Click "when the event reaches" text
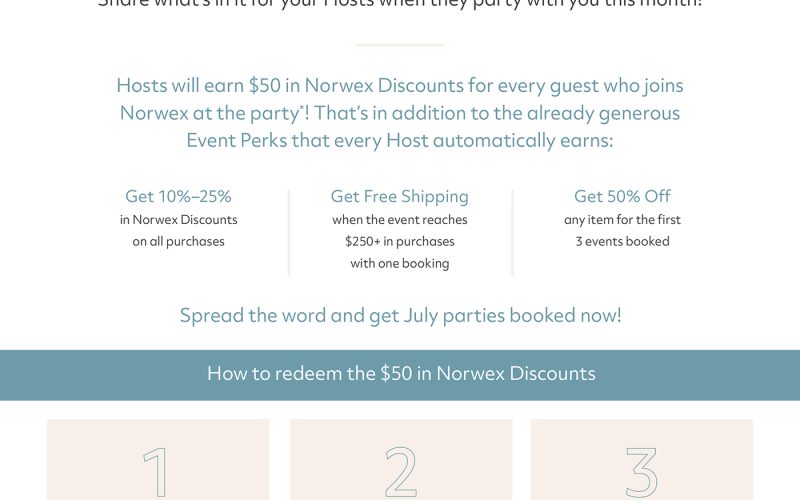The height and width of the screenshot is (500, 800). [x=400, y=219]
